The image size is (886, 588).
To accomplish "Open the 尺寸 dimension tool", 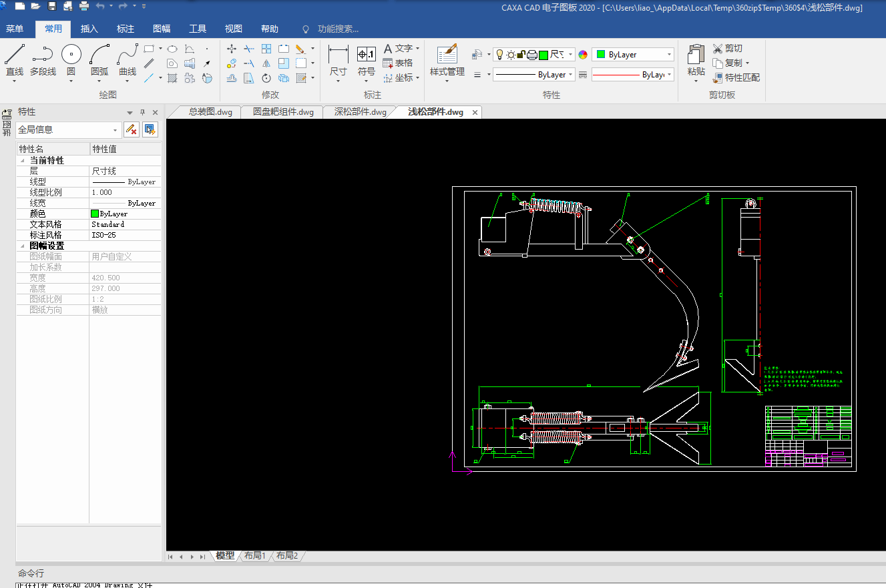I will 339,55.
